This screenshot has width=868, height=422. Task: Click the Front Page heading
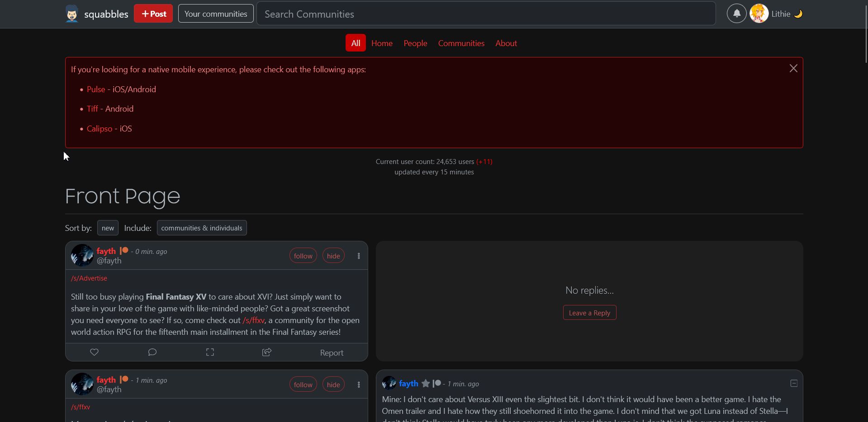tap(123, 196)
